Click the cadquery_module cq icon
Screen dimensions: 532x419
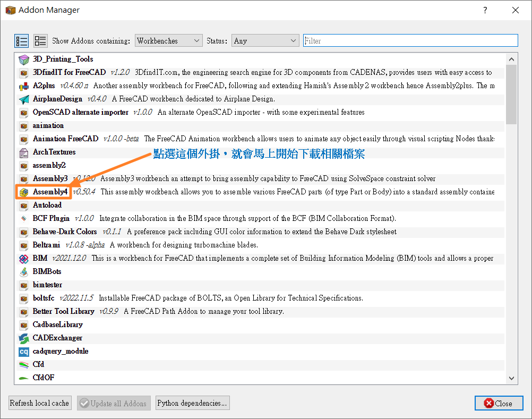24,352
